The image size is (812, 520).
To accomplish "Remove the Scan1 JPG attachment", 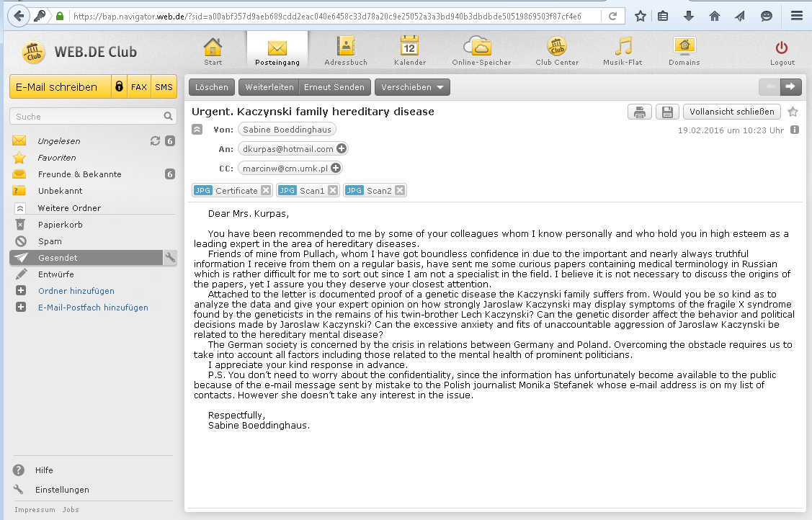I will (332, 191).
